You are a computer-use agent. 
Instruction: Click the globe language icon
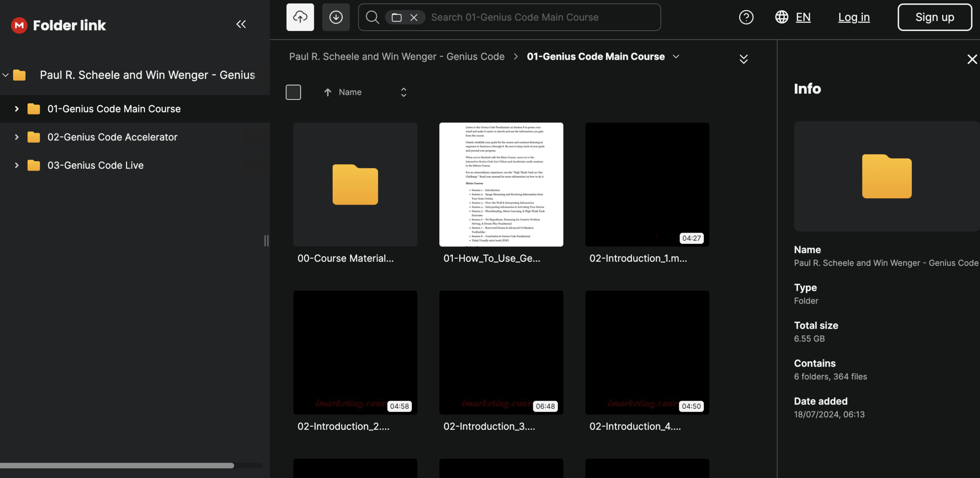click(781, 17)
